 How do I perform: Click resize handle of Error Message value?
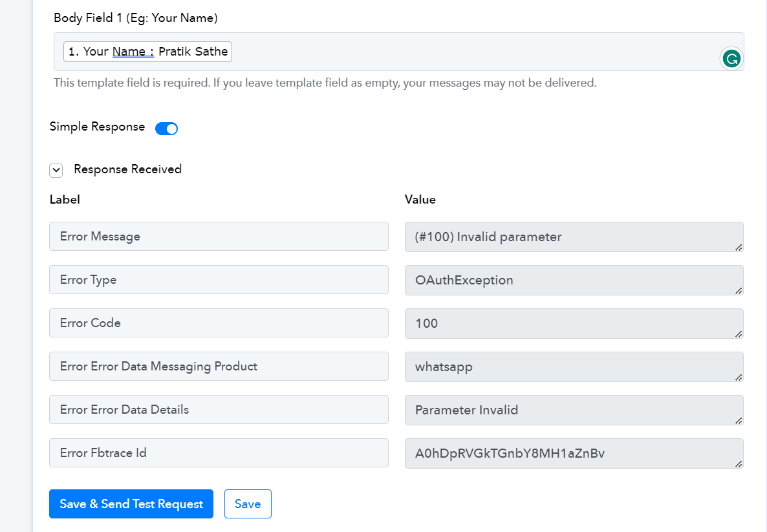739,248
